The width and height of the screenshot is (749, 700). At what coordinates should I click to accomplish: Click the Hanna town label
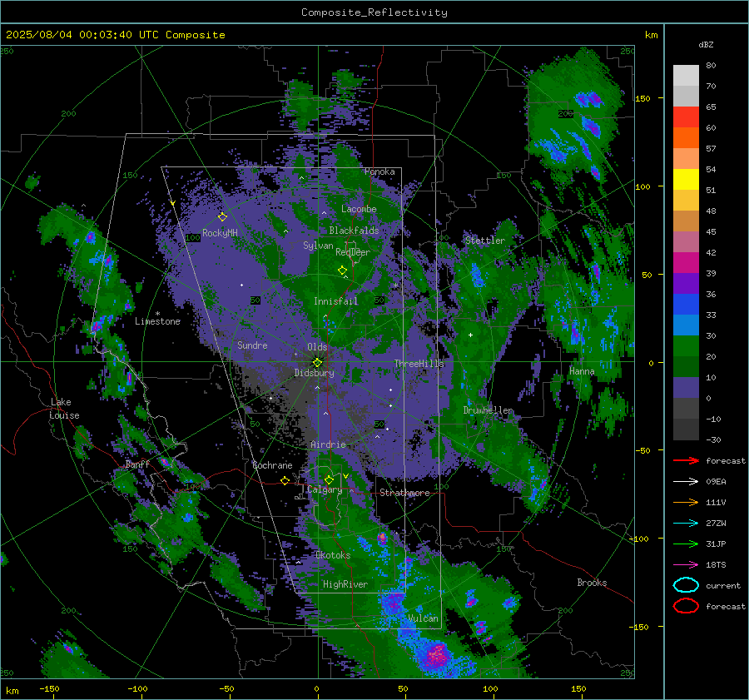[x=582, y=371]
